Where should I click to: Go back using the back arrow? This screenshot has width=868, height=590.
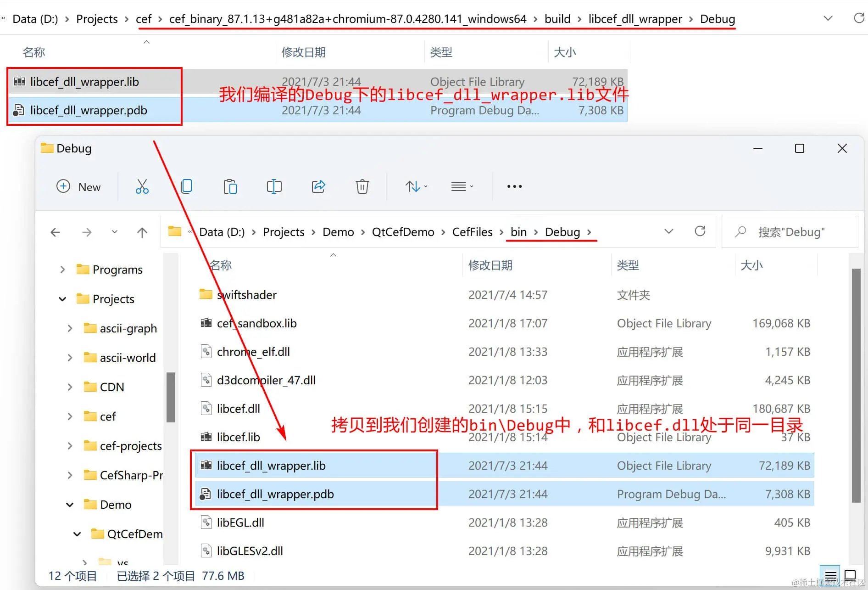(x=55, y=232)
